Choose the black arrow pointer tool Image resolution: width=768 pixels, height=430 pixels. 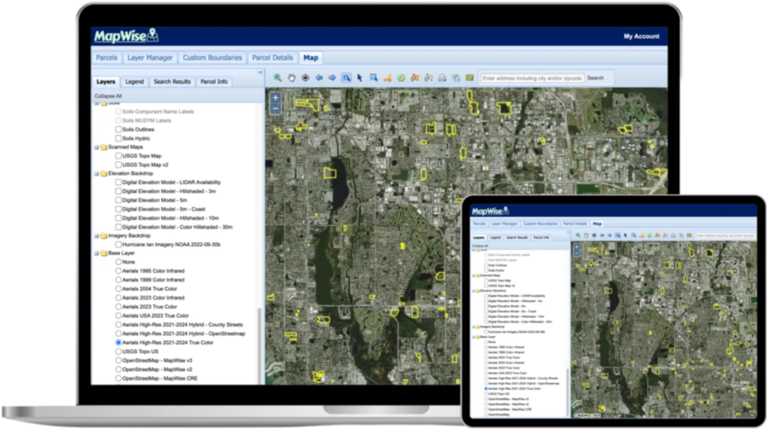pyautogui.click(x=360, y=78)
